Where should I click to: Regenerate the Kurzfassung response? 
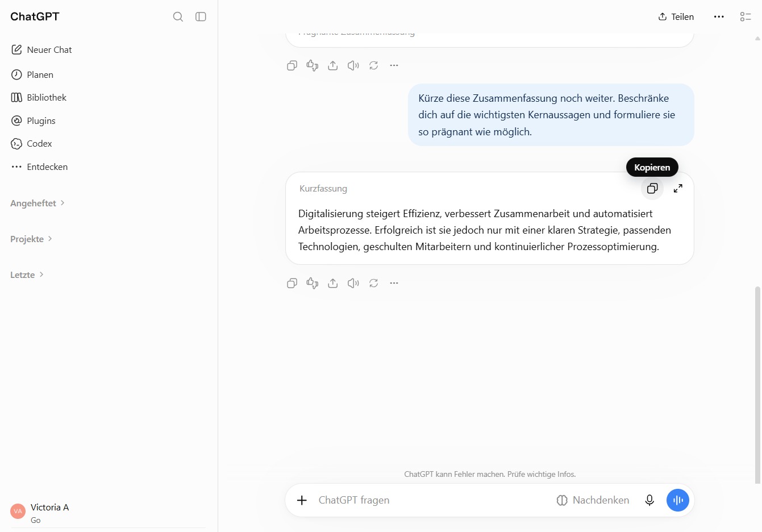(373, 283)
